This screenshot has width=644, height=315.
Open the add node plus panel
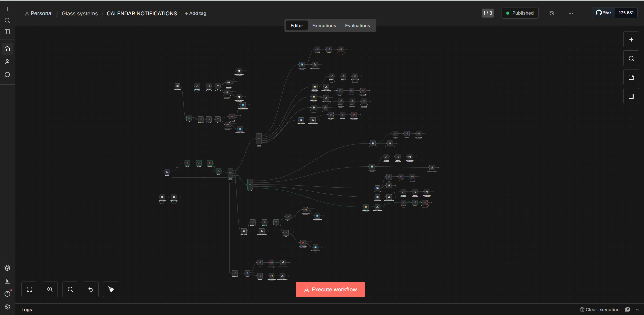click(631, 40)
